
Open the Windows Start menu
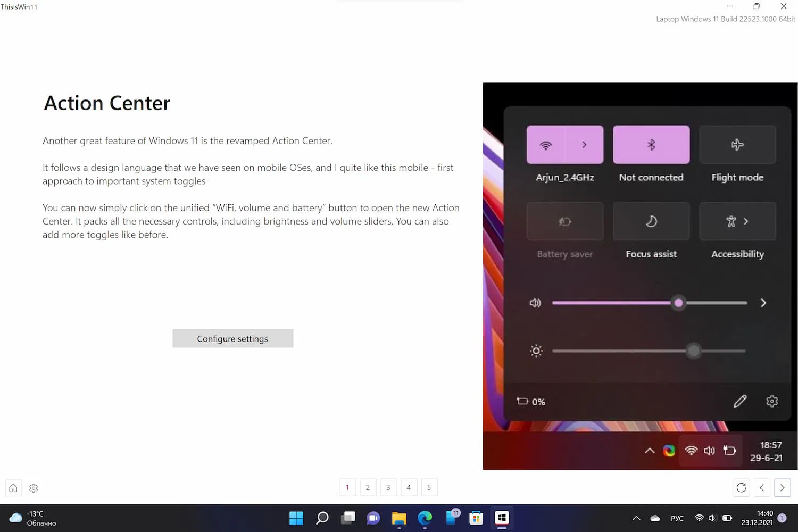tap(296, 518)
